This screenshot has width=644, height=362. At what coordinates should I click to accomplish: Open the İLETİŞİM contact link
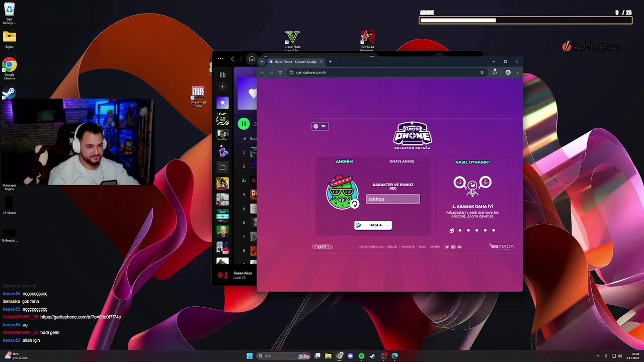435,247
